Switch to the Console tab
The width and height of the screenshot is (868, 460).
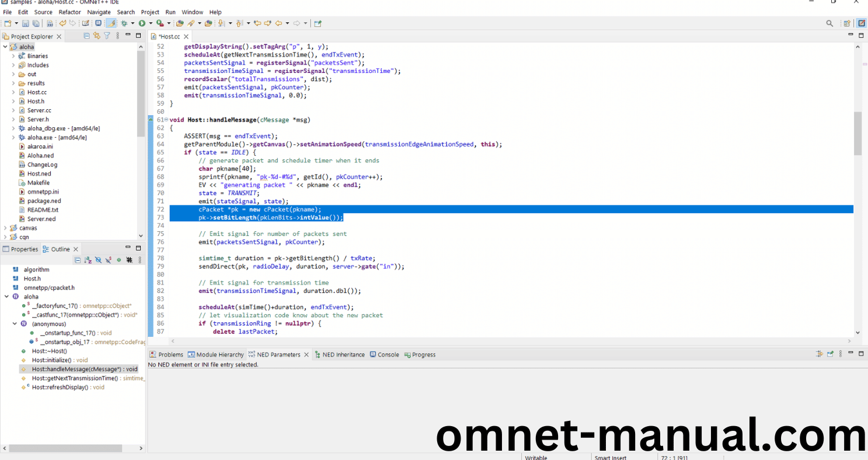(388, 354)
